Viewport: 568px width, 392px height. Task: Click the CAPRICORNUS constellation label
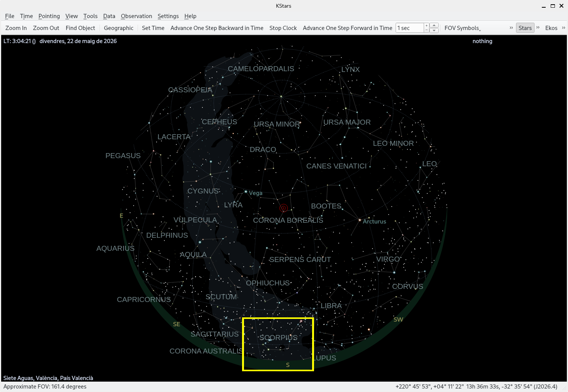144,300
